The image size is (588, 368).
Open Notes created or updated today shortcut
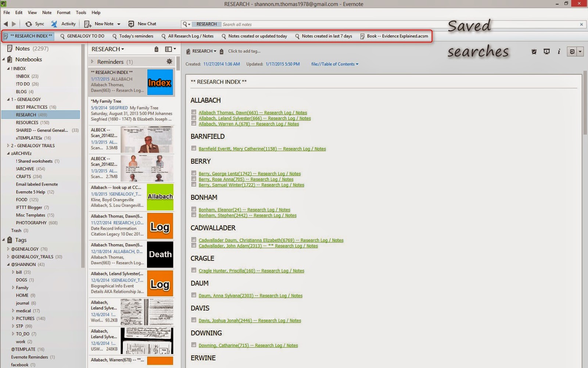pyautogui.click(x=254, y=36)
